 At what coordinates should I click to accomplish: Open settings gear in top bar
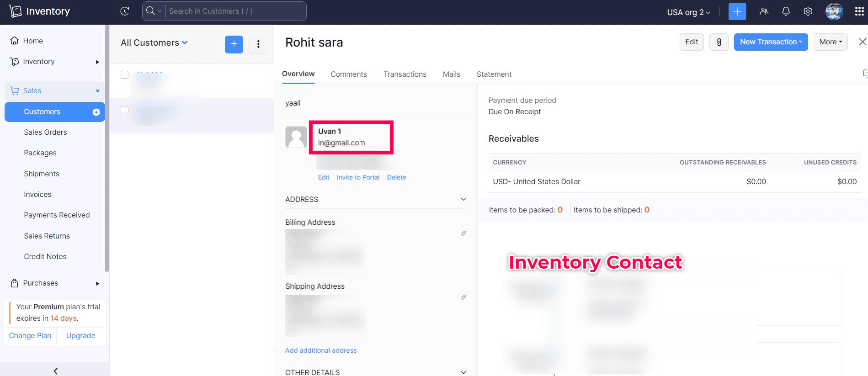[808, 11]
